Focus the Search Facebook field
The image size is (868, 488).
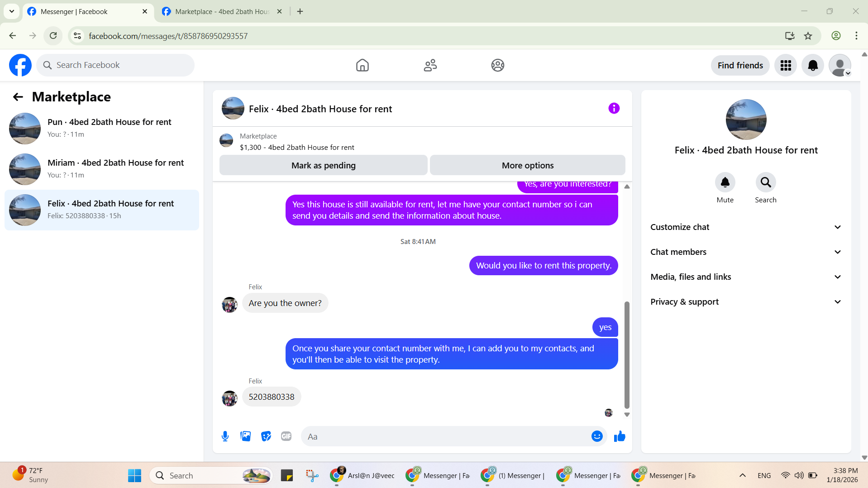coord(115,65)
